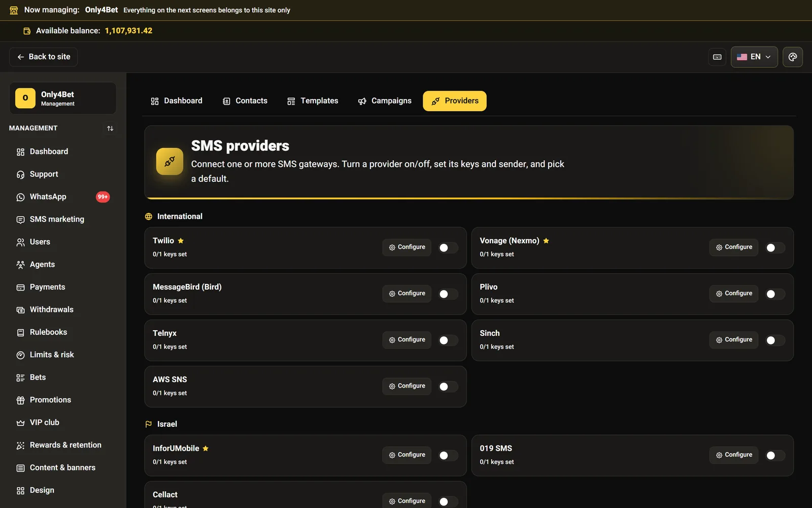Viewport: 812px width, 508px height.
Task: Switch to the Contacts tab
Action: click(x=245, y=101)
